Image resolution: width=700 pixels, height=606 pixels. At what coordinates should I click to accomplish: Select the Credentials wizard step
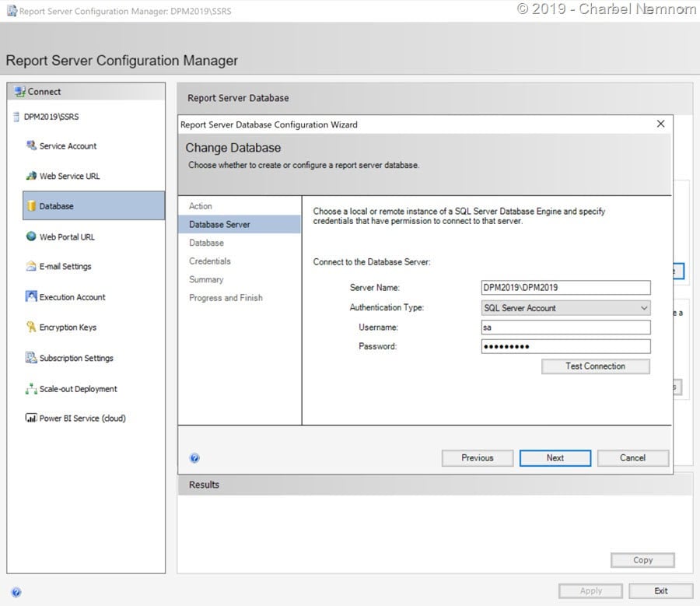(x=210, y=261)
